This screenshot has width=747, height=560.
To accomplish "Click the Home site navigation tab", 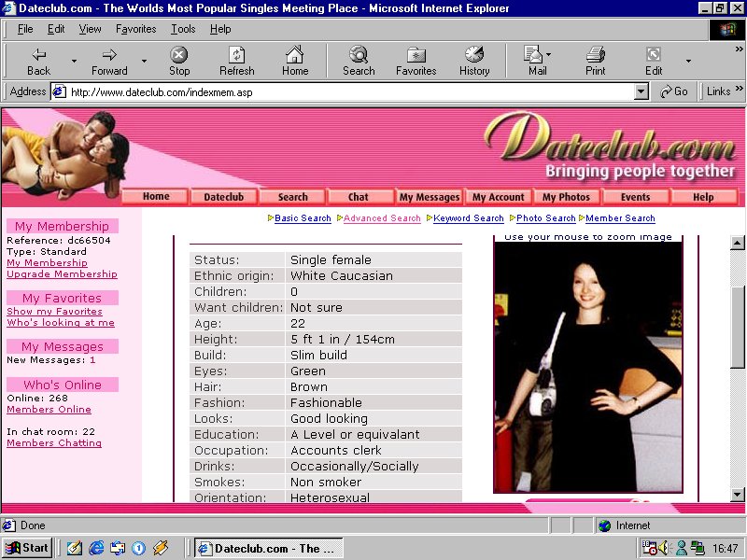I will (x=156, y=197).
